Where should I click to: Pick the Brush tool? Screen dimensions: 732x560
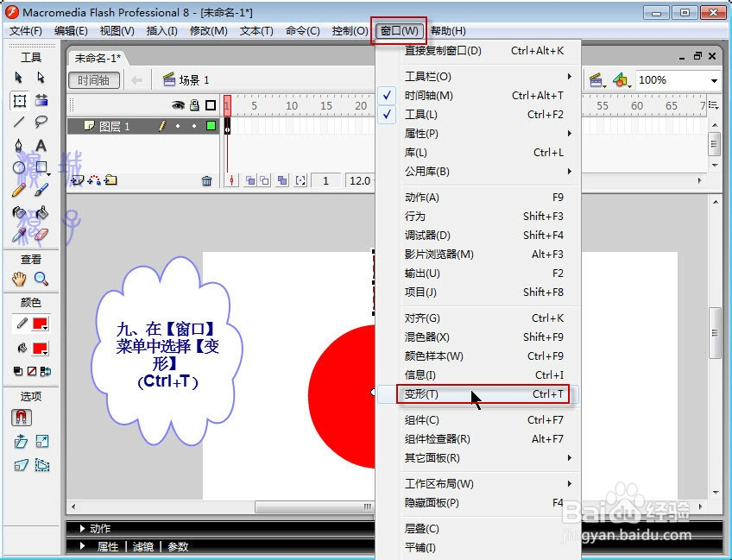41,190
